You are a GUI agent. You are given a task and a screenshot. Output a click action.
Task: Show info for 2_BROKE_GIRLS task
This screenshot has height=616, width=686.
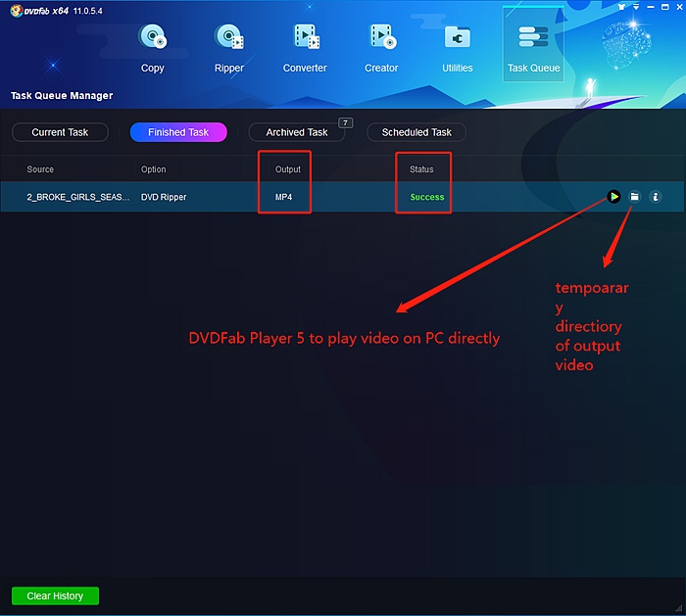pyautogui.click(x=655, y=197)
